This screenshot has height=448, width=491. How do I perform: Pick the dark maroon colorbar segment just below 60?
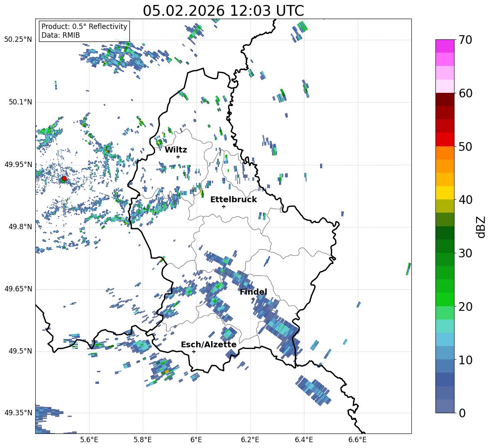click(x=445, y=99)
